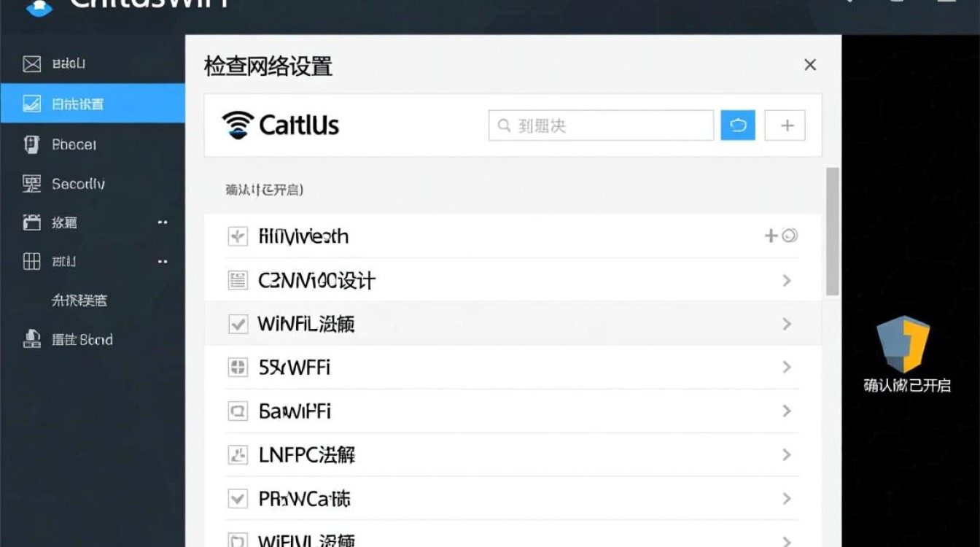Select the highlighted 自能设置 sidebar icon
Image resolution: width=980 pixels, height=547 pixels.
(x=32, y=104)
